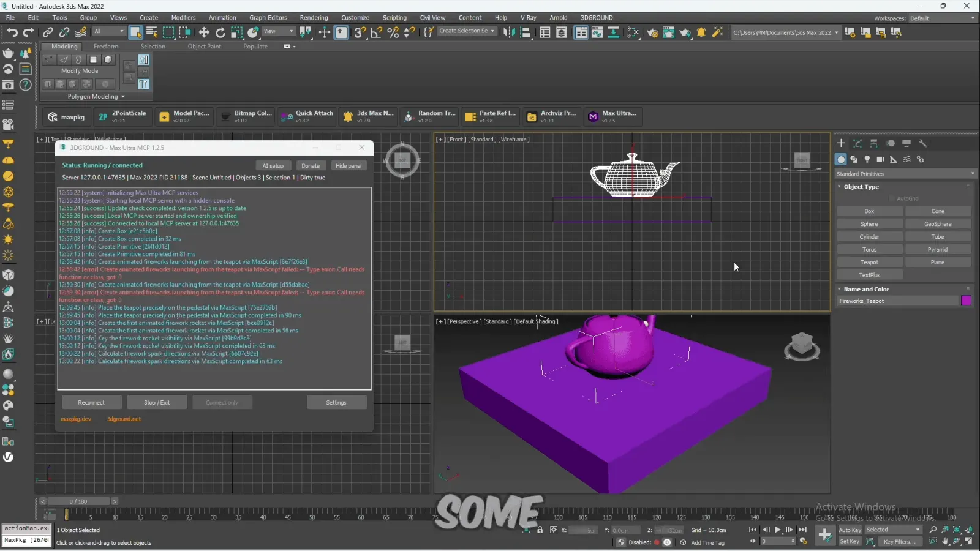Click the Reconnect button in MCP panel
The width and height of the screenshot is (980, 551).
[91, 402]
